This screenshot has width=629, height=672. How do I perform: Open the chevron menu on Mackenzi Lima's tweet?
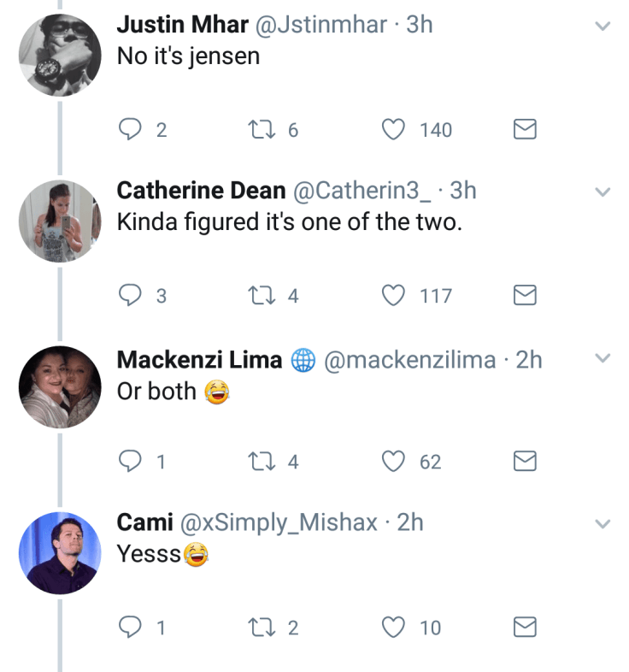(603, 358)
